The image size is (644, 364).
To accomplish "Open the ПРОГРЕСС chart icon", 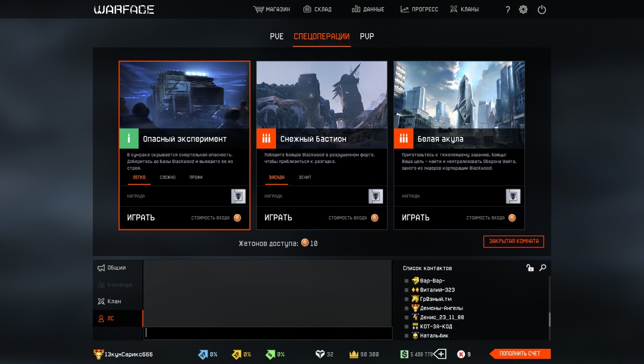I will [405, 9].
